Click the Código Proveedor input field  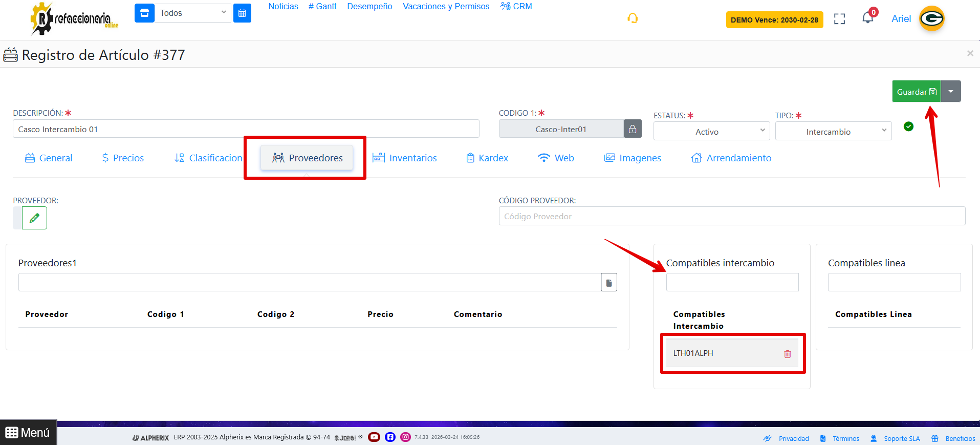[731, 216]
